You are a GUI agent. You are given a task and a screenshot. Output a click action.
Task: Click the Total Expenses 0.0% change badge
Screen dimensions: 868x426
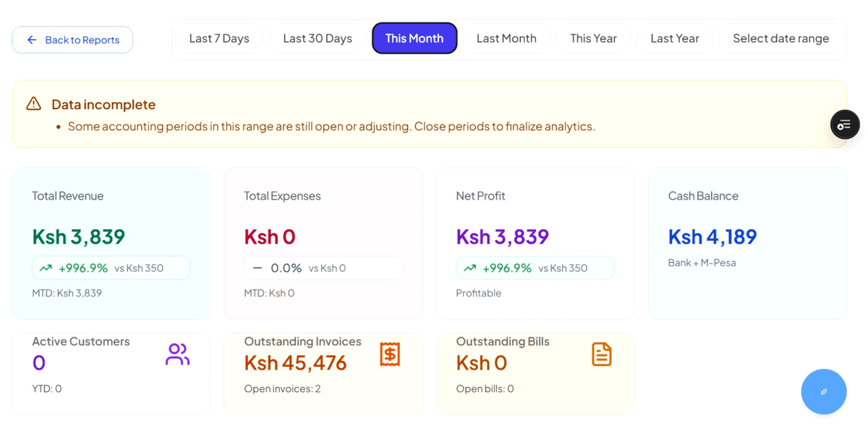pos(323,268)
